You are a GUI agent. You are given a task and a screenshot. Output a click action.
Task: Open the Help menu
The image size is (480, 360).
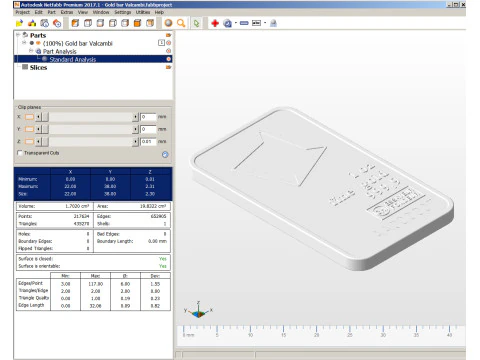159,12
